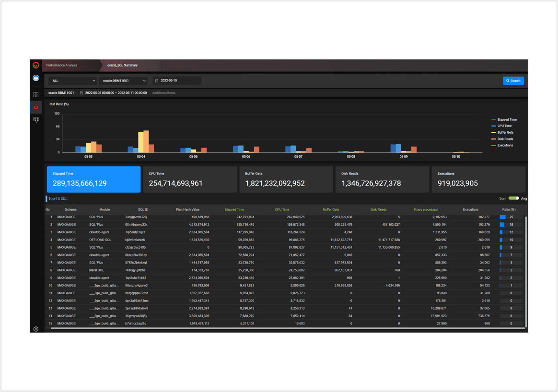The height and width of the screenshot is (392, 558).
Task: Click the 2022-05-10 date input field
Action: click(x=177, y=81)
